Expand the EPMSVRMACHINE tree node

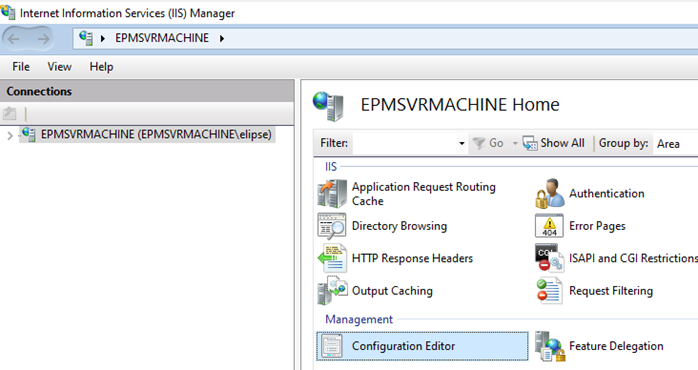point(10,135)
